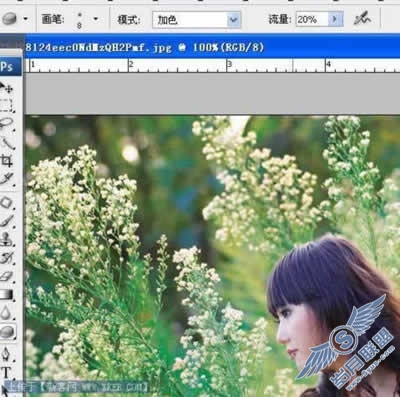
Task: Select the Patch healing tool
Action: click(x=6, y=202)
